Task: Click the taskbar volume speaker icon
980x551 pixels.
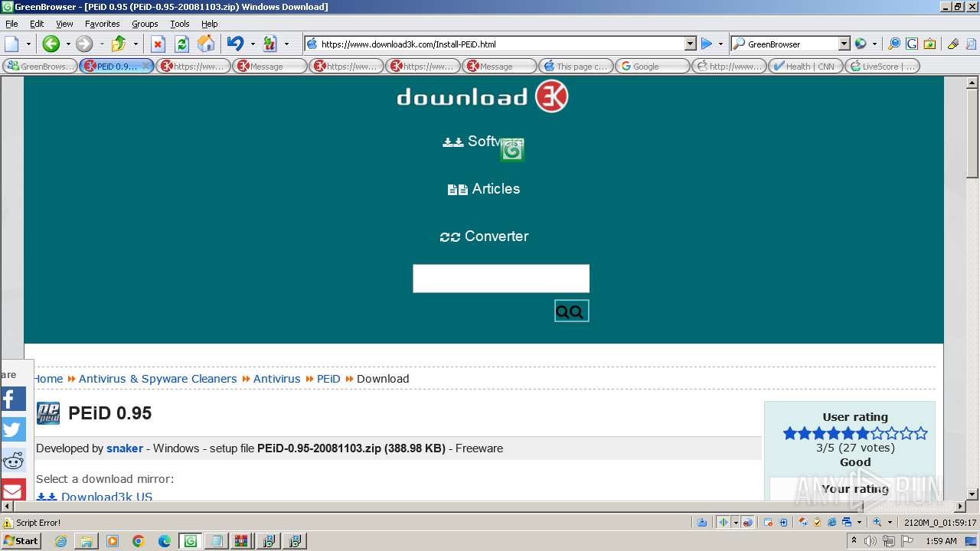Action: (x=871, y=541)
